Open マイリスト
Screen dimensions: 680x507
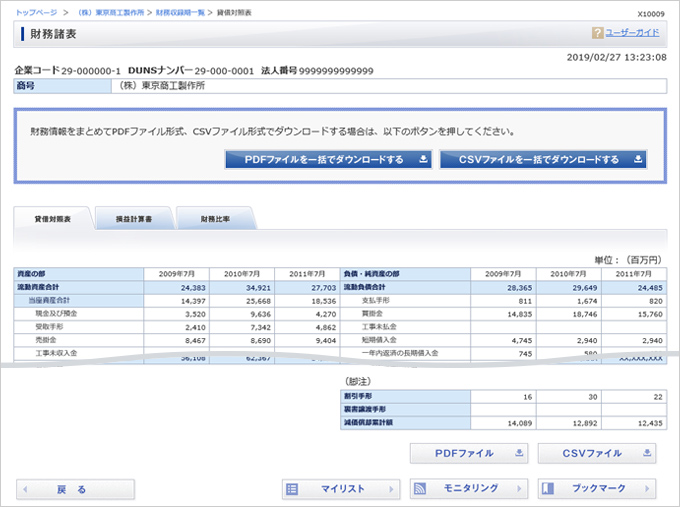coord(341,489)
